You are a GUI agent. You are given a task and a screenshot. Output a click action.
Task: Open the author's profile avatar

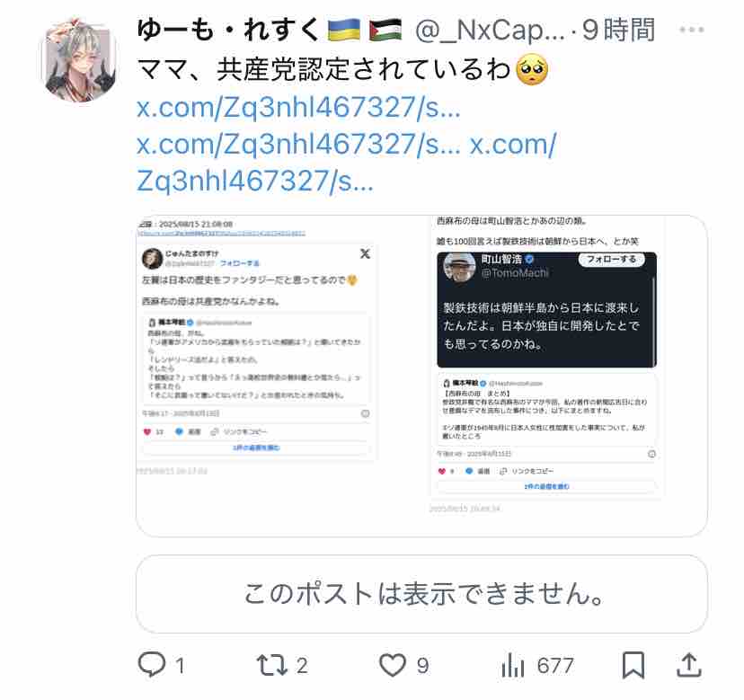click(x=80, y=60)
